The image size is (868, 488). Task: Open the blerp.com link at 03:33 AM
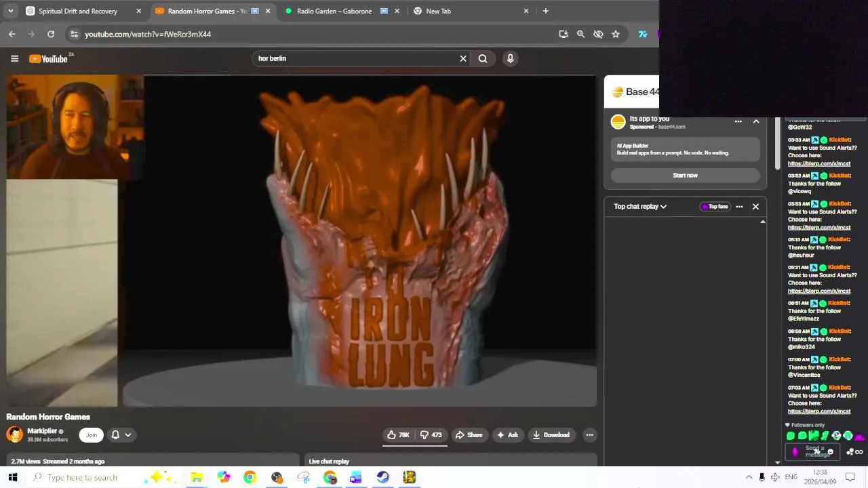pyautogui.click(x=818, y=163)
